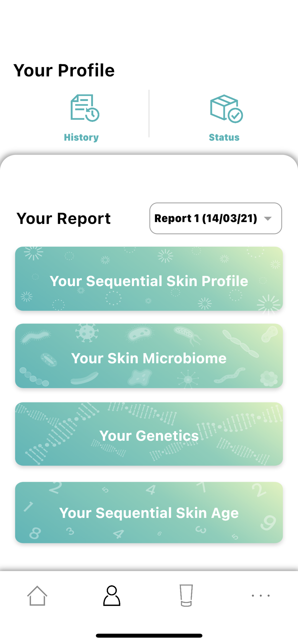Open Your Sequential Skin Age
Image resolution: width=298 pixels, height=644 pixels.
(x=149, y=513)
